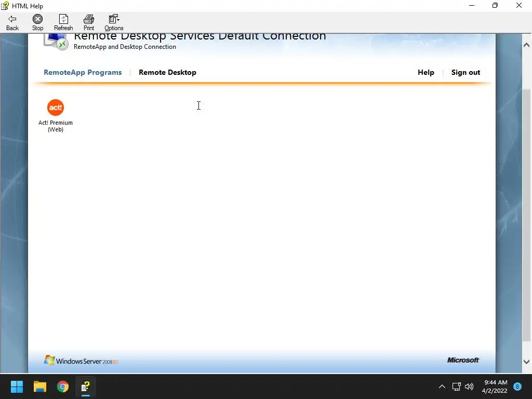Sign out of the connection
This screenshot has height=399, width=532.
(x=465, y=72)
